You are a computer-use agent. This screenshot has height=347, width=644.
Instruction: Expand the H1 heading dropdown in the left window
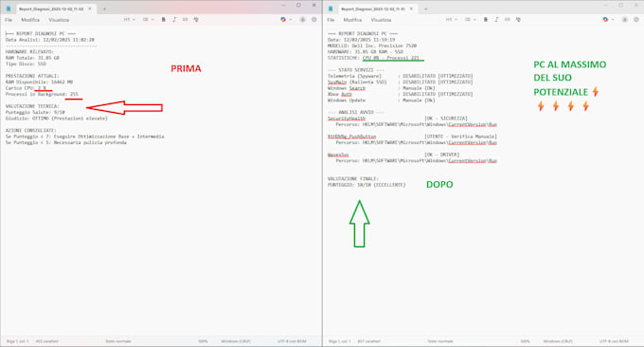point(130,20)
